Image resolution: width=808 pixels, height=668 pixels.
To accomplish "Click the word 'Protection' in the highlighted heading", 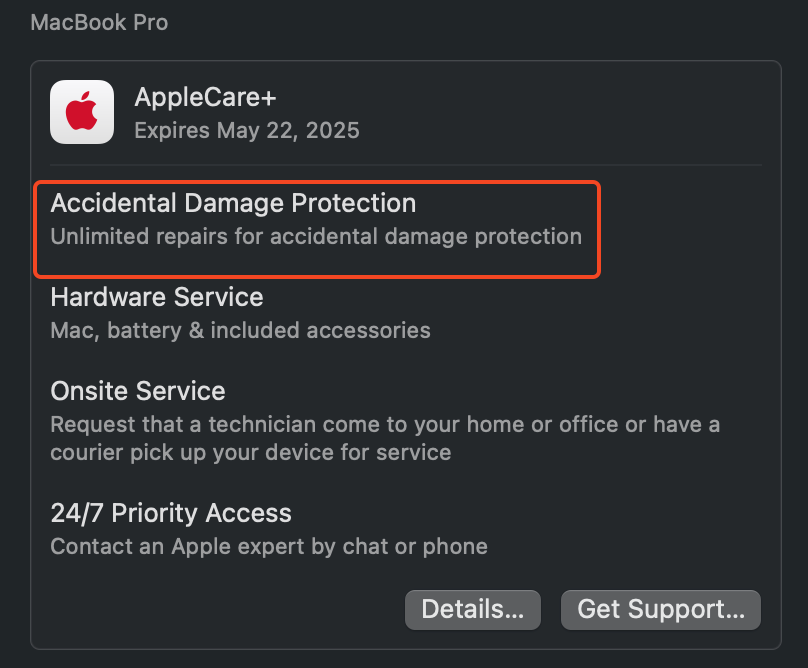I will [x=353, y=203].
